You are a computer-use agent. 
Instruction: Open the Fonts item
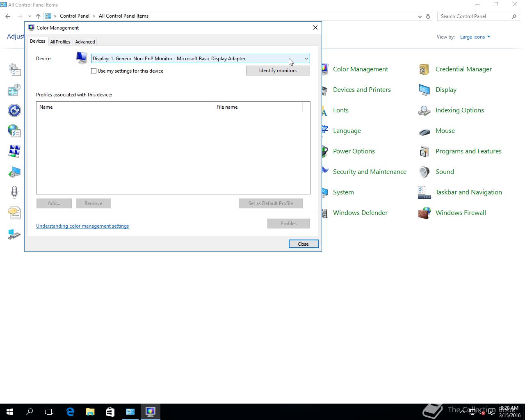(340, 110)
